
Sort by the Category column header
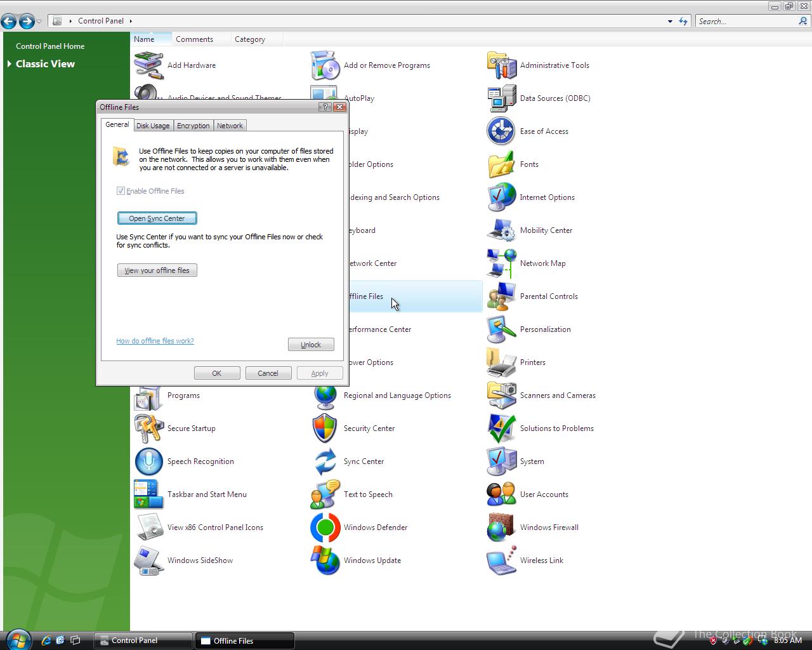point(256,39)
